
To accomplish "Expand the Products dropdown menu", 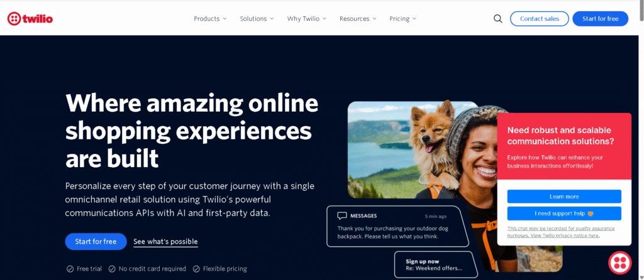I will pos(210,19).
